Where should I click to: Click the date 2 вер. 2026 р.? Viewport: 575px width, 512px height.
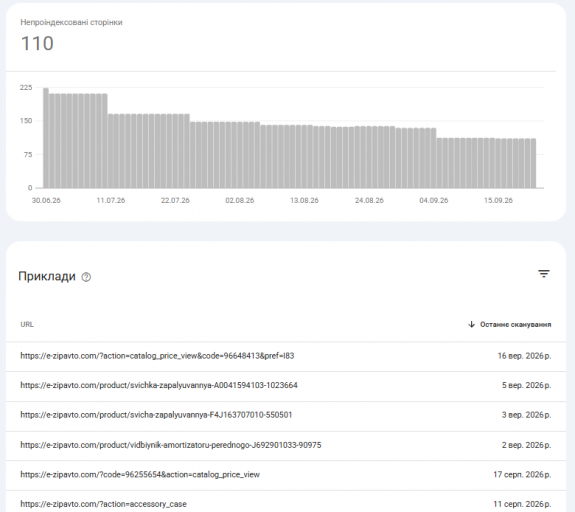coord(527,445)
